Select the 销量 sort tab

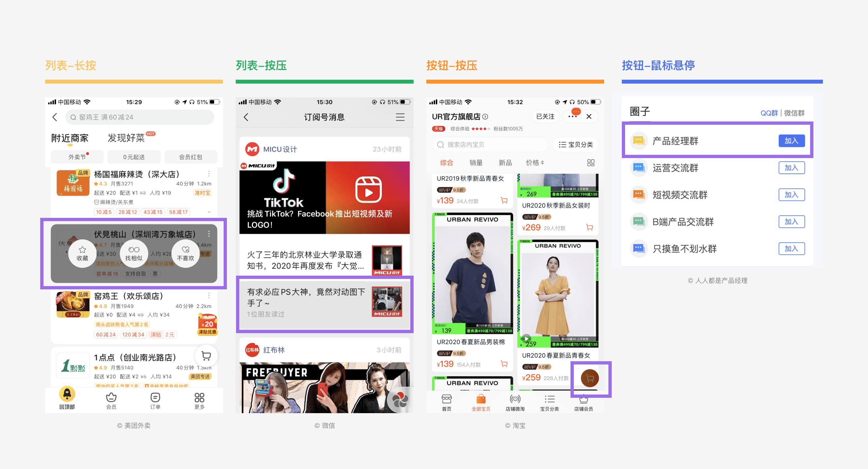tap(476, 163)
